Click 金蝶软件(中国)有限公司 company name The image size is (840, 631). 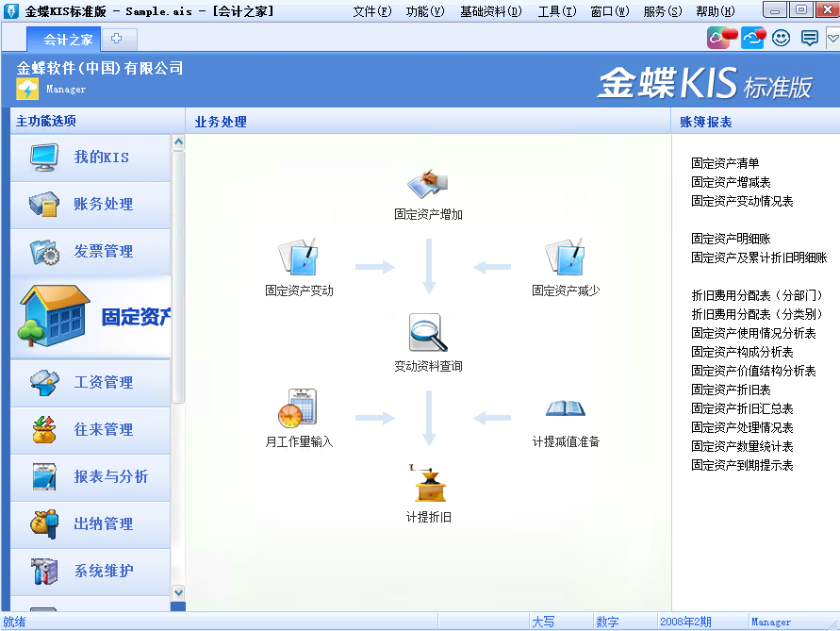coord(100,68)
